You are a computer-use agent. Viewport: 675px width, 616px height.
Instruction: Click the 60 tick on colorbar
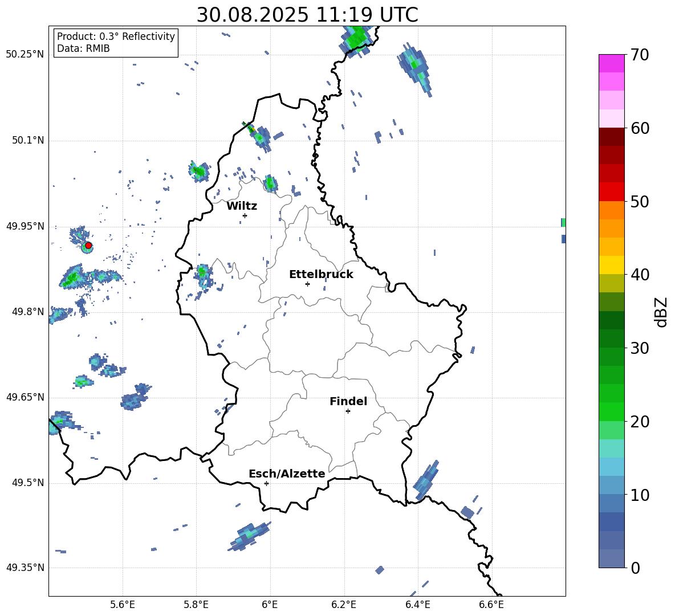point(639,128)
